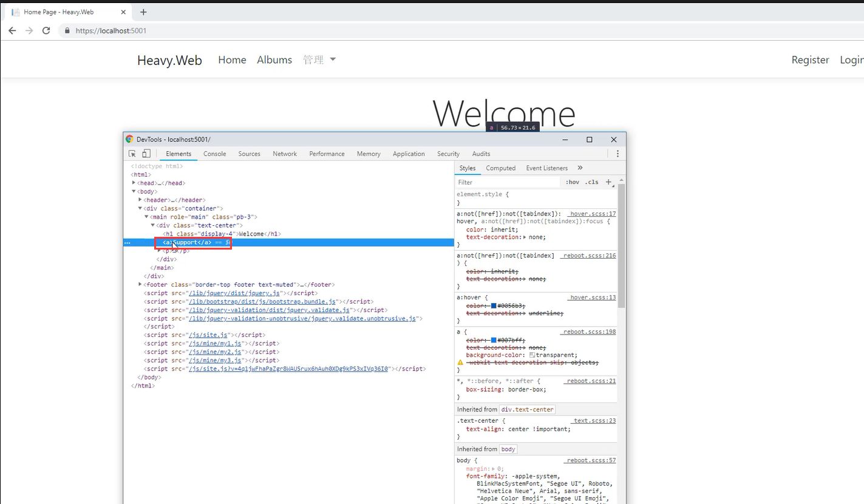
Task: Toggle the .cls class editor
Action: 591,182
